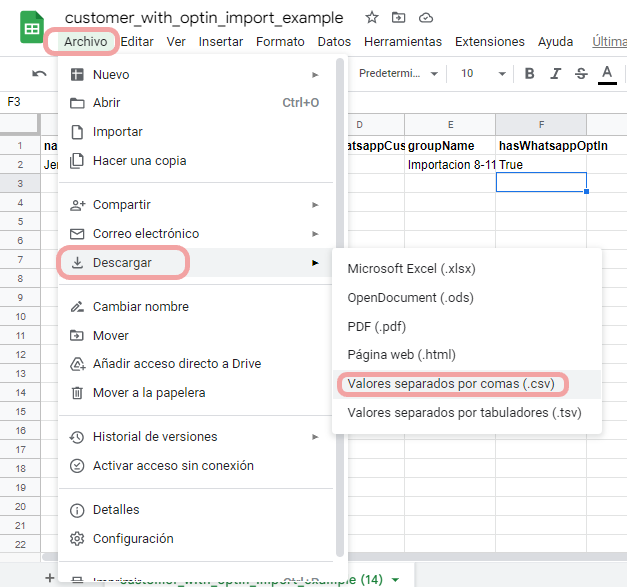This screenshot has height=587, width=627.
Task: Open the text color picker
Action: pyautogui.click(x=607, y=74)
